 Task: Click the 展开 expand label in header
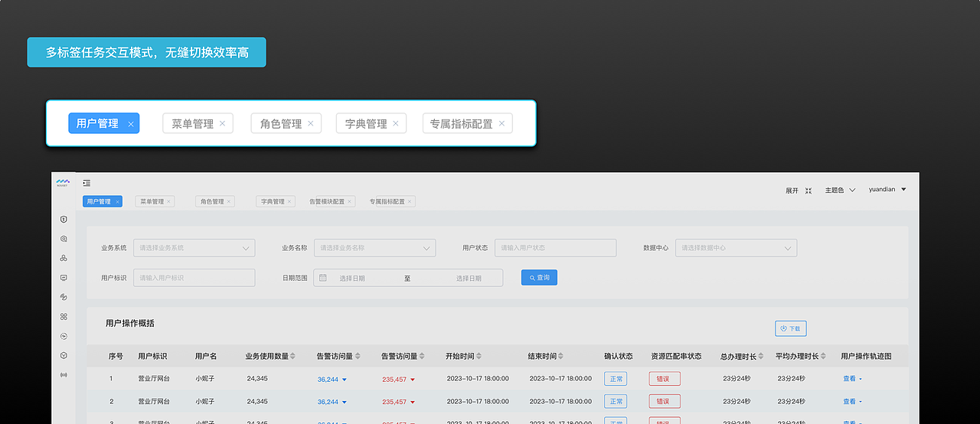(x=792, y=191)
